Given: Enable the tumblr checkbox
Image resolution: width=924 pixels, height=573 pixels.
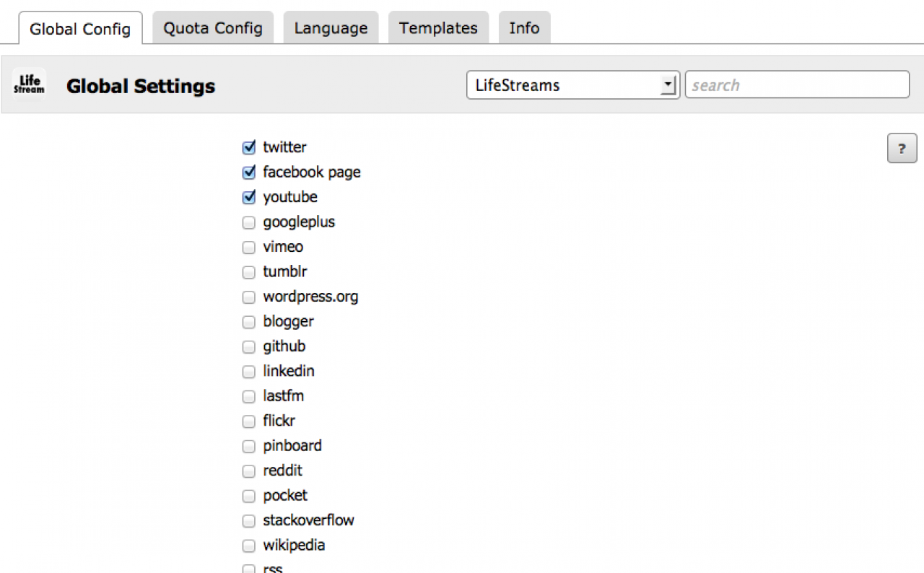Looking at the screenshot, I should click(x=249, y=272).
